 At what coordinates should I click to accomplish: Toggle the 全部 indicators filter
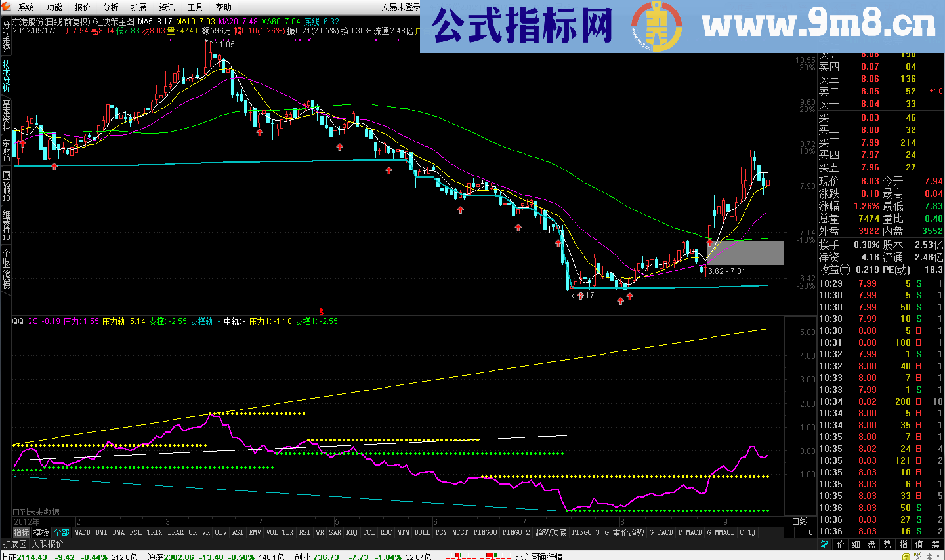click(61, 532)
